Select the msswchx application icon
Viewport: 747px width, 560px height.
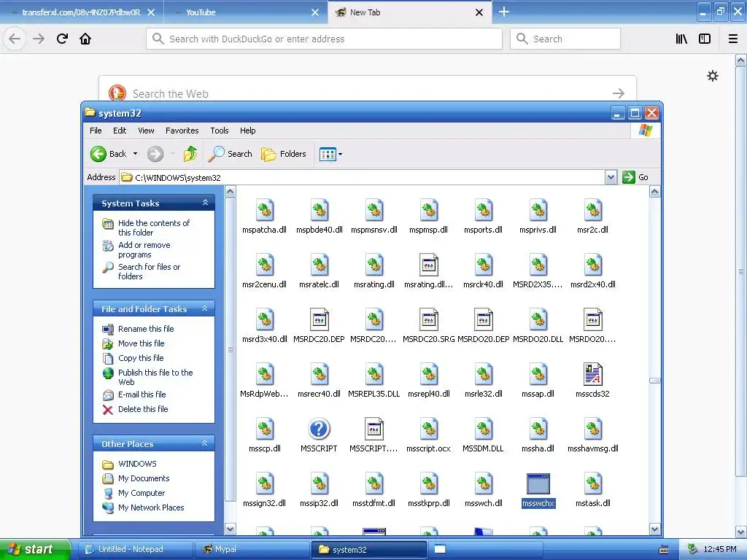(538, 484)
